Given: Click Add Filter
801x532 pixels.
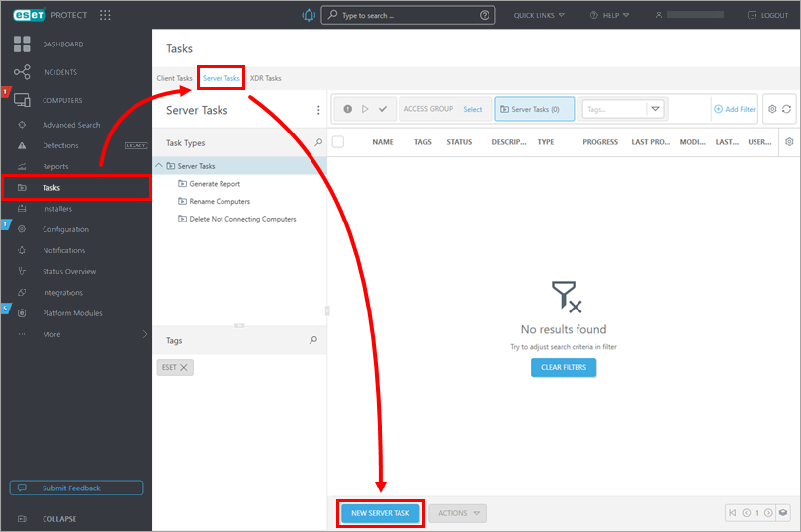Looking at the screenshot, I should (x=735, y=109).
